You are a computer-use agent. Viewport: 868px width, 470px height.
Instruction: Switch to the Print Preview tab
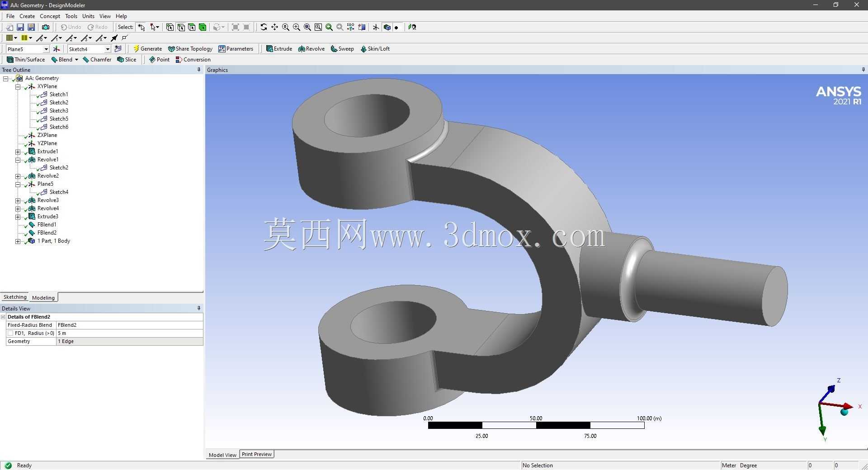tap(257, 454)
